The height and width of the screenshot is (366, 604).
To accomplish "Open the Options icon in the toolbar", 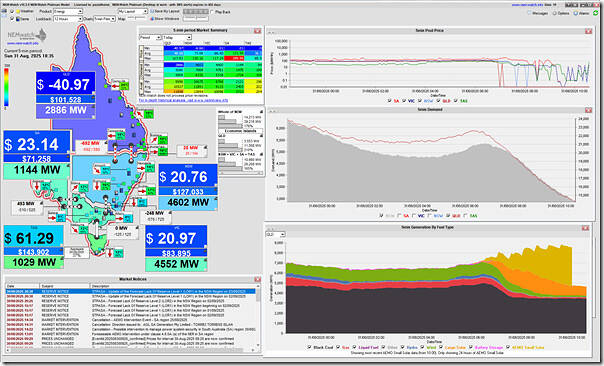I will pos(555,13).
